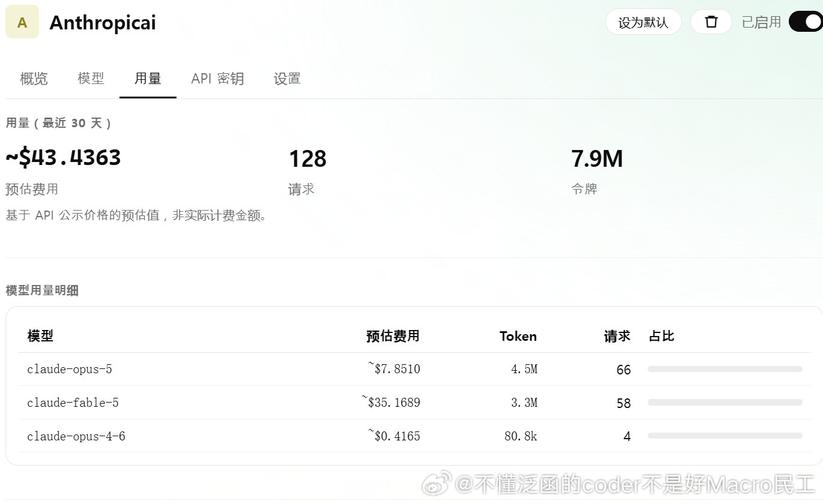The width and height of the screenshot is (823, 504).
Task: Click the ~$7.8510 cost cell
Action: (394, 368)
